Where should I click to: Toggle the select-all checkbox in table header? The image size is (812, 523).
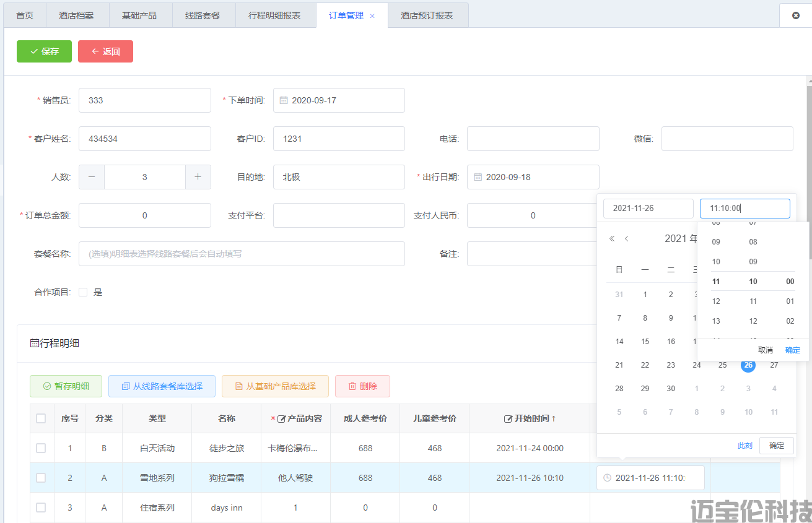41,418
